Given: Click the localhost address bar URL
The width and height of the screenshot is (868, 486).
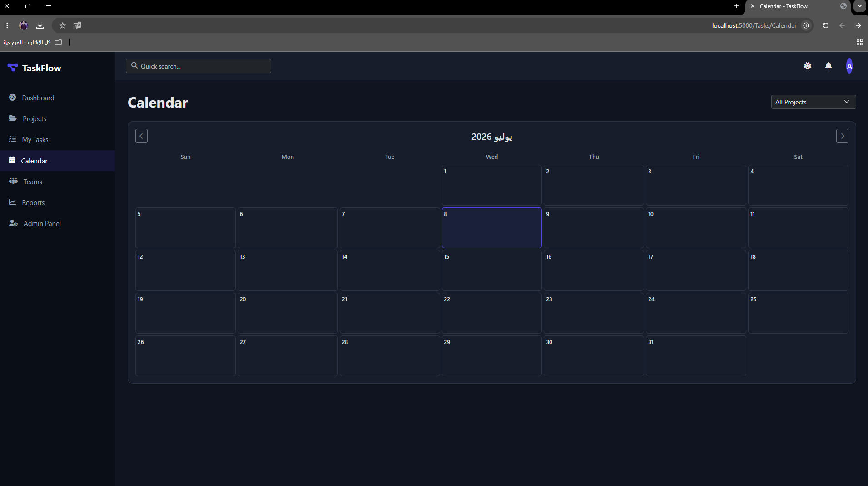Looking at the screenshot, I should pyautogui.click(x=754, y=25).
